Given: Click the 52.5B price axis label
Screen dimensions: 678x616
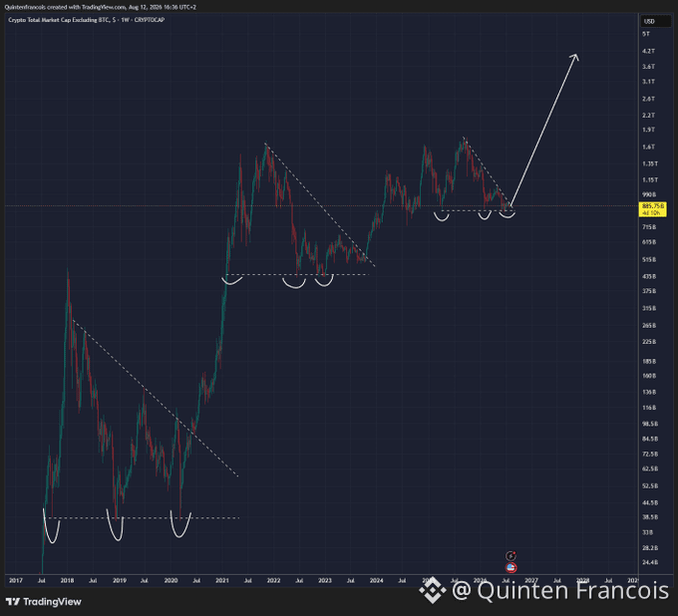Looking at the screenshot, I should 650,485.
